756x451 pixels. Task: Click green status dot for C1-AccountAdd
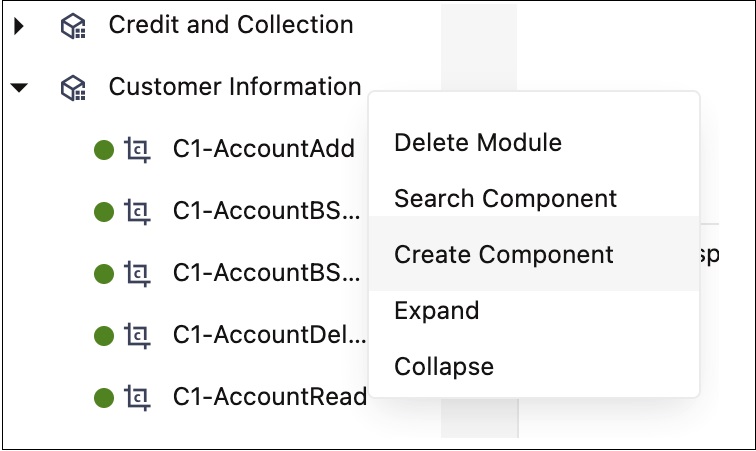(103, 150)
